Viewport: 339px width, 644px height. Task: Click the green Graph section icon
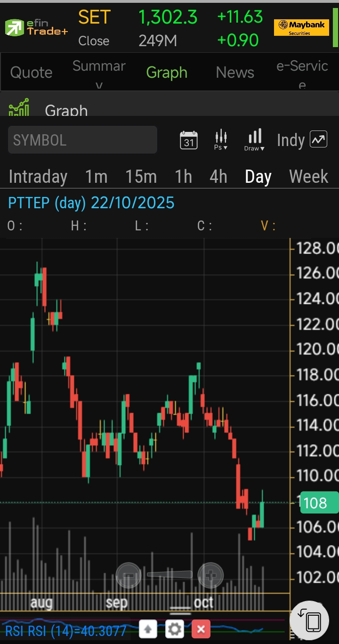click(19, 107)
